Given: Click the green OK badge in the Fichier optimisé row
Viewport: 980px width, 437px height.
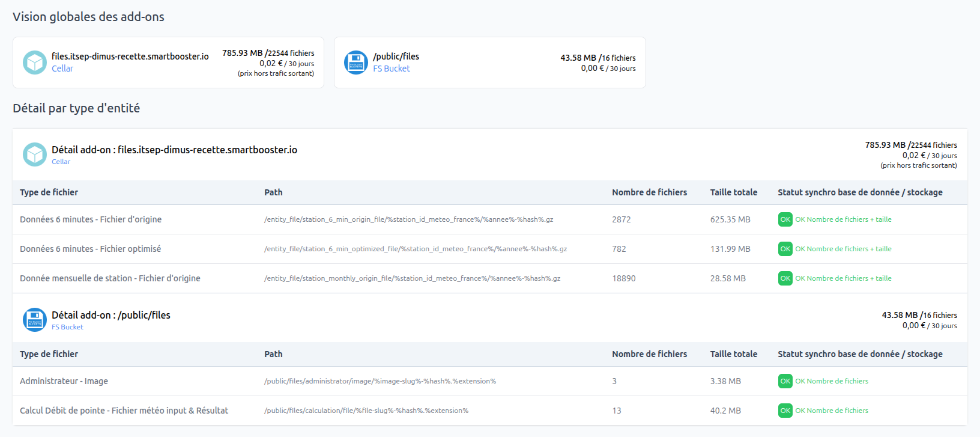Looking at the screenshot, I should click(x=785, y=249).
